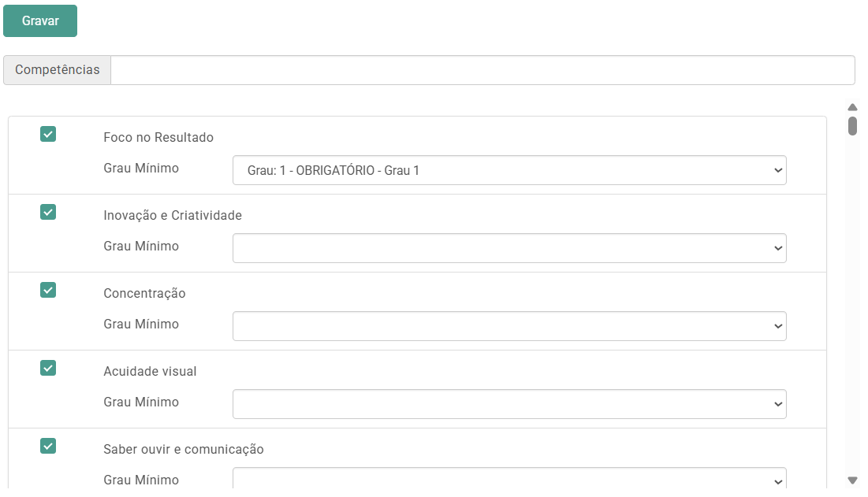Toggle the Inovação e Criatividade checkbox
Screen dimensions: 868x497
pyautogui.click(x=48, y=212)
